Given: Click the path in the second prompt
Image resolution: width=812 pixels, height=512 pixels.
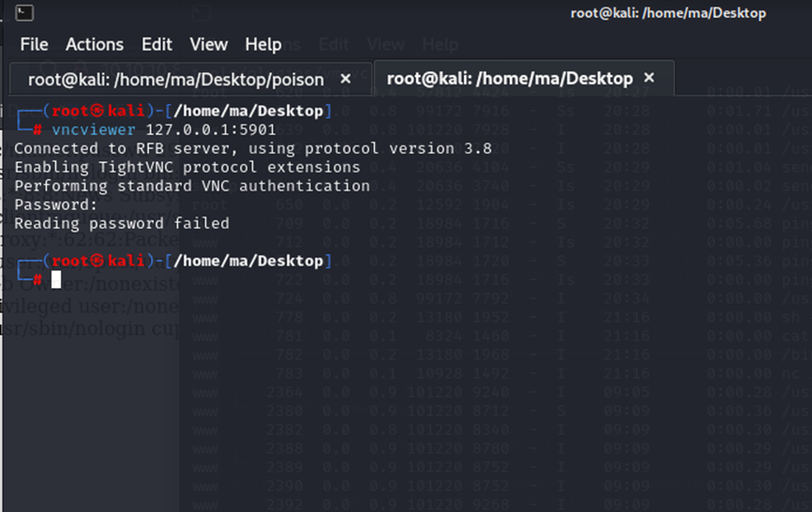Looking at the screenshot, I should tap(248, 261).
